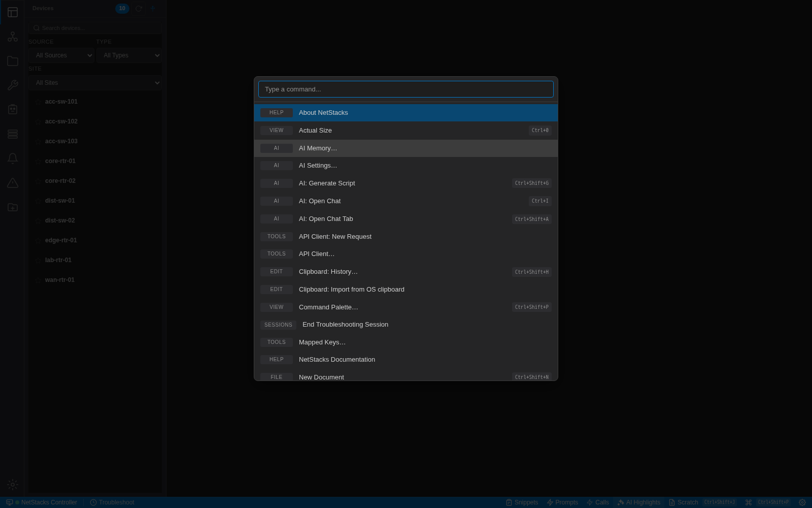The image size is (812, 508).
Task: Toggle the theme sun icon at sidebar bottom
Action: pyautogui.click(x=13, y=485)
